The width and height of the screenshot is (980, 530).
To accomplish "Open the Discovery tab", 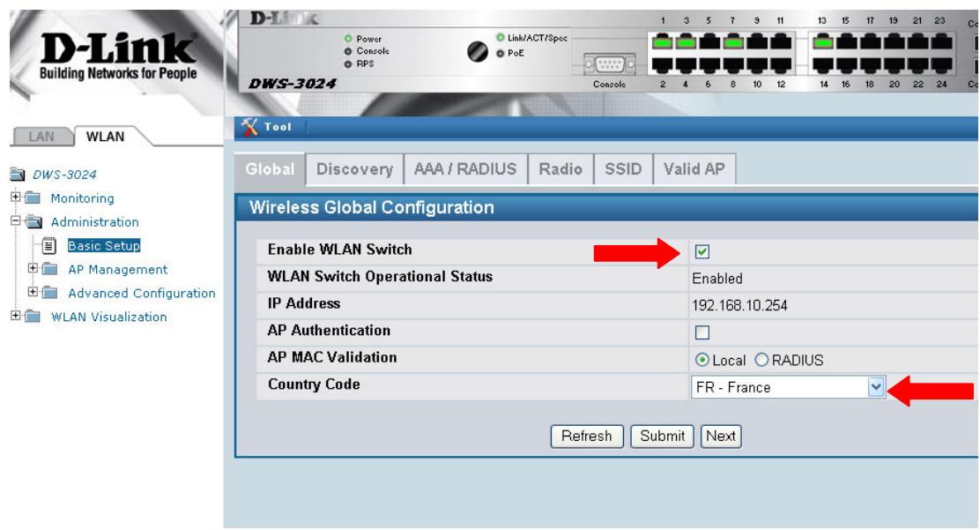I will click(x=354, y=169).
